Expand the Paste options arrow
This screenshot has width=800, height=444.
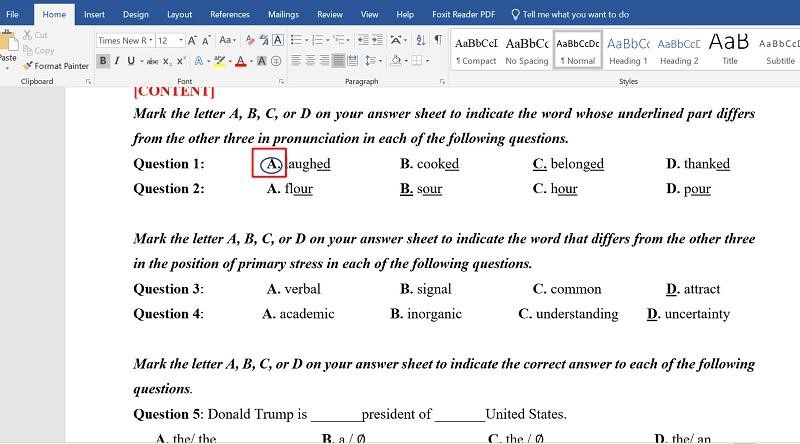7,68
